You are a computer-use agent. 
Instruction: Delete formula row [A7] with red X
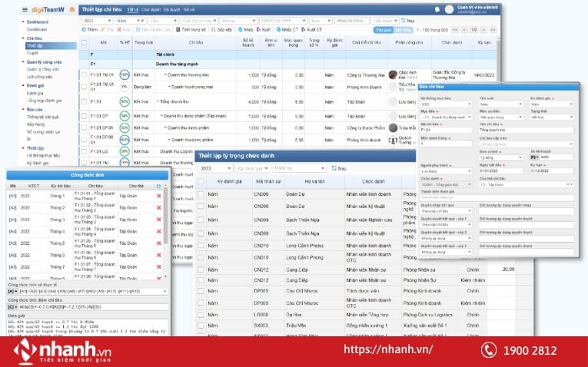point(159,267)
